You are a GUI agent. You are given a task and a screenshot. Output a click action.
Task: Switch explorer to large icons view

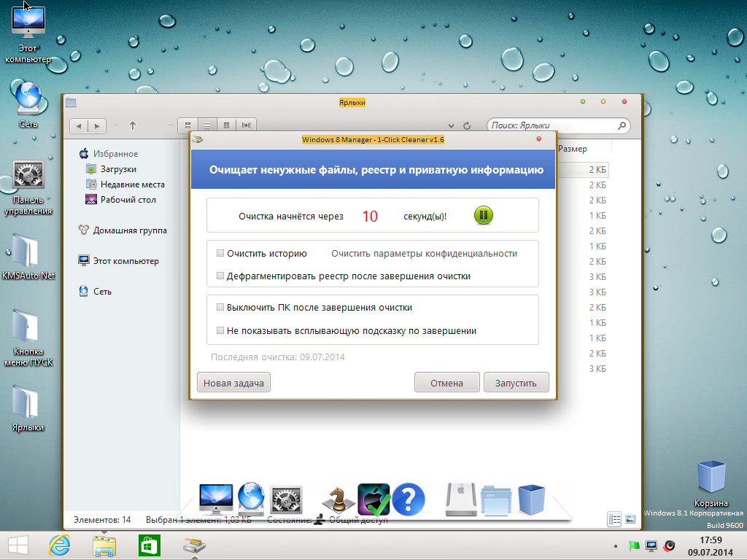(x=187, y=125)
